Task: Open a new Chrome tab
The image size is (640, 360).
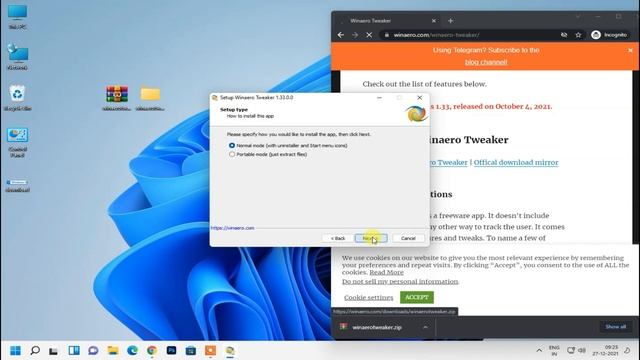Action: (x=451, y=20)
